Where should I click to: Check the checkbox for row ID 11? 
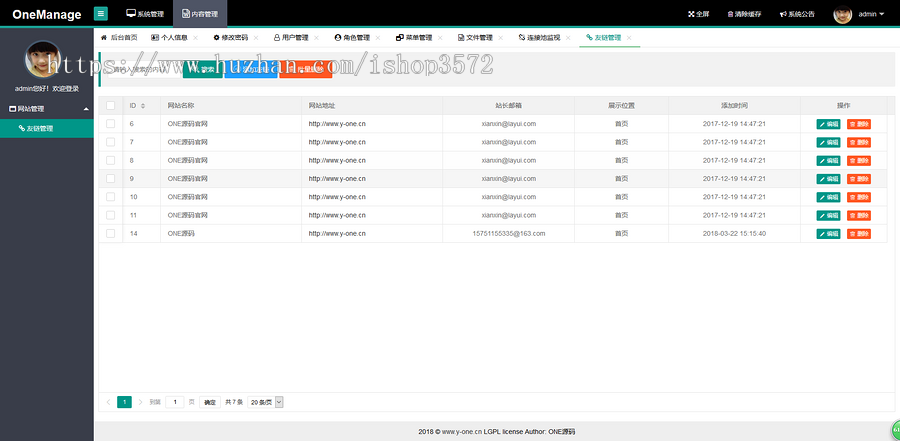[111, 215]
